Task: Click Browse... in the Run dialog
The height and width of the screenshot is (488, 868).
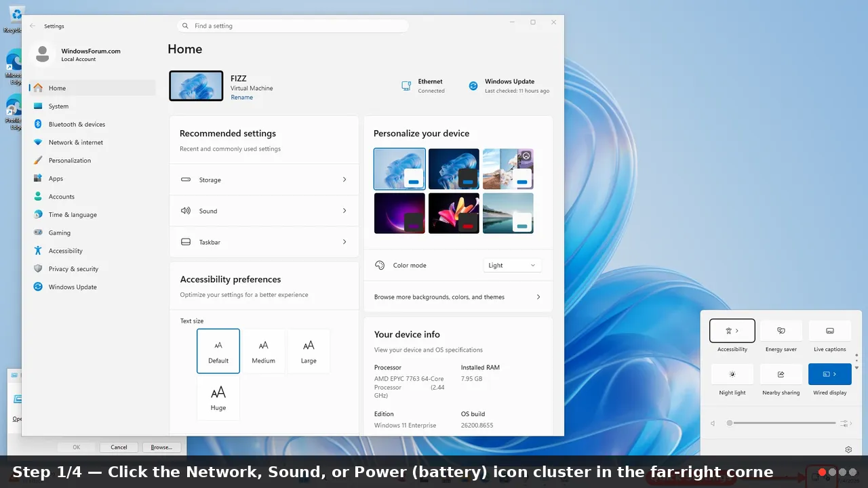Action: pyautogui.click(x=161, y=447)
